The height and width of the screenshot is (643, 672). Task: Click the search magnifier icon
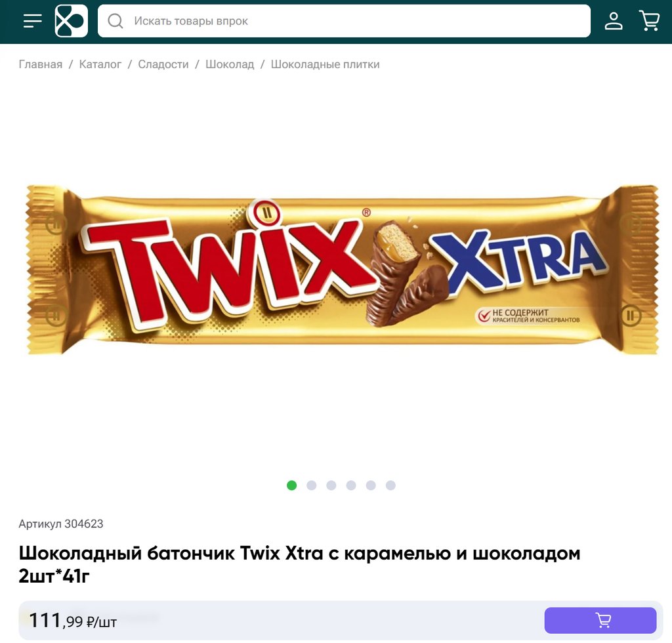pyautogui.click(x=115, y=21)
